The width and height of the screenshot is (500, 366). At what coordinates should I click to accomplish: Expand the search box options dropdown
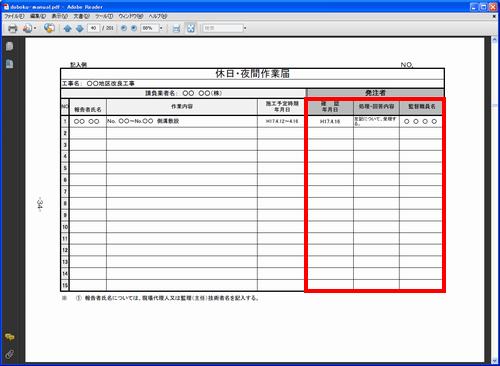[x=245, y=28]
